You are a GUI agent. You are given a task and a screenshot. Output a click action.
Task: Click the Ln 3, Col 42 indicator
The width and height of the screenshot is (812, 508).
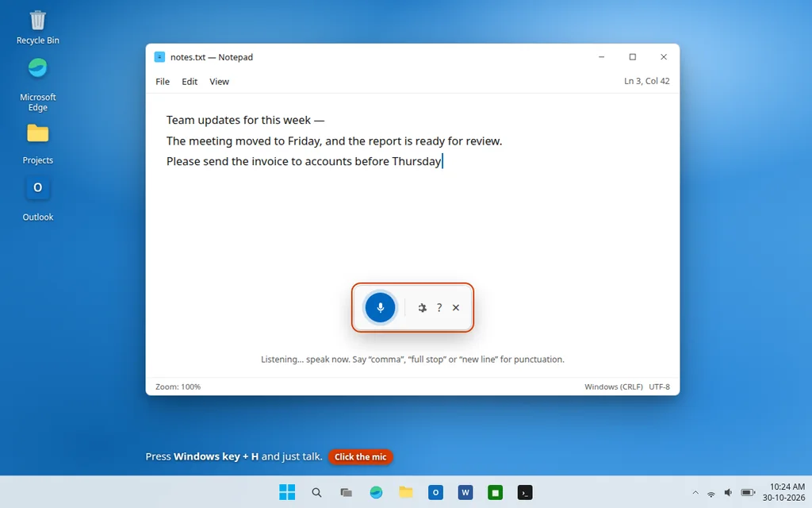coord(647,81)
